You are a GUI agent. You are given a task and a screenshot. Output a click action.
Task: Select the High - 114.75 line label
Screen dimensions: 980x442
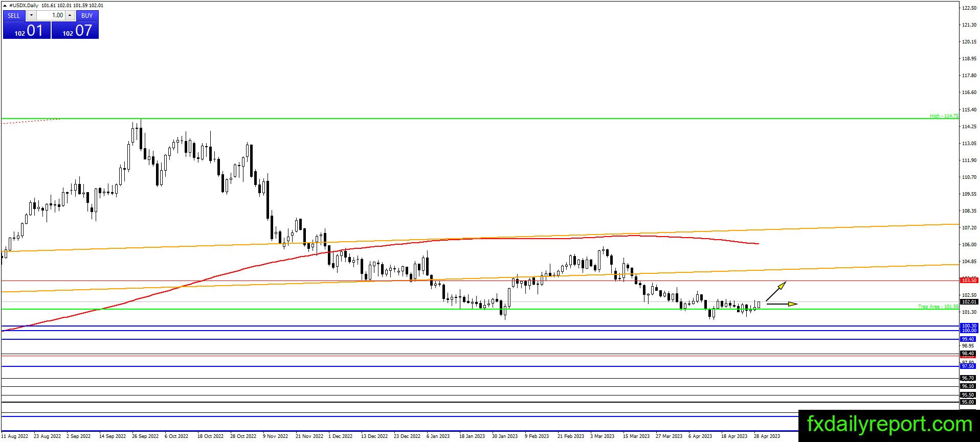click(x=944, y=116)
